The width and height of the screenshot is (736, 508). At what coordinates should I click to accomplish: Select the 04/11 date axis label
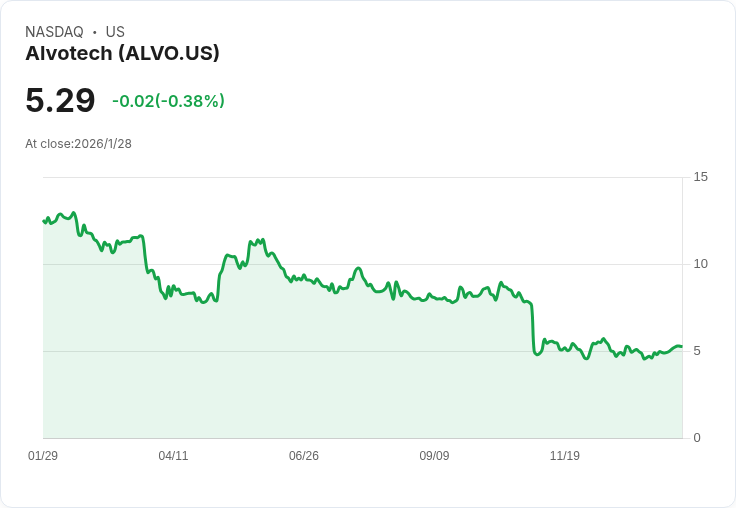[x=173, y=456]
